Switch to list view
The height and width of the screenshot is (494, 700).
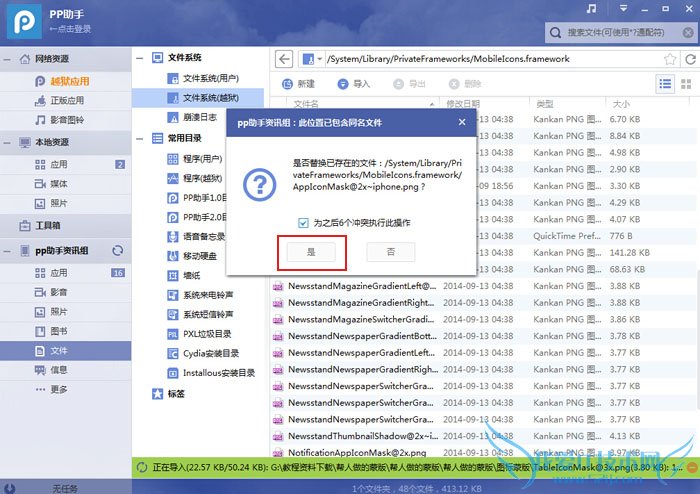[x=665, y=84]
